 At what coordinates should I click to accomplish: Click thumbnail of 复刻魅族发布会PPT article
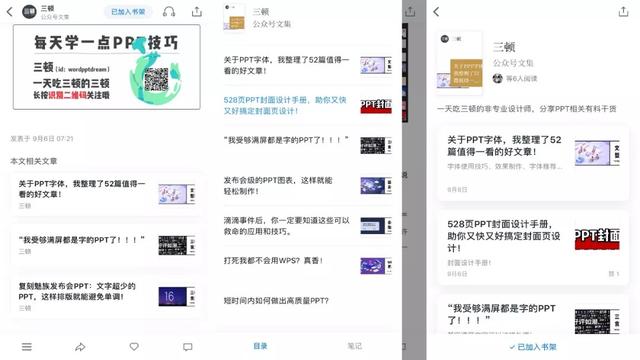coord(176,297)
